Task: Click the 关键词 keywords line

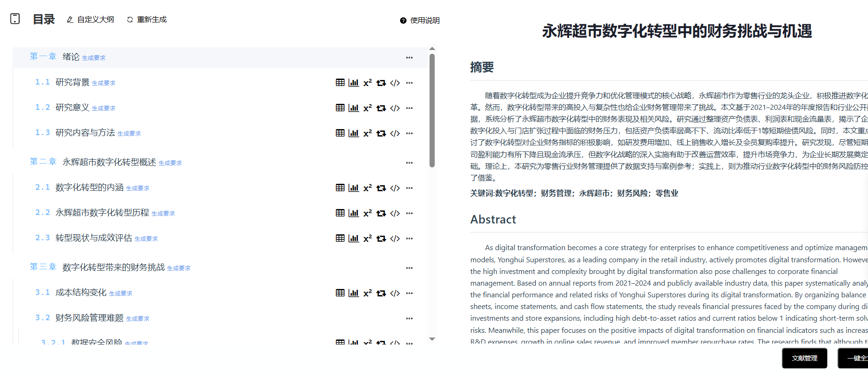Action: [574, 193]
